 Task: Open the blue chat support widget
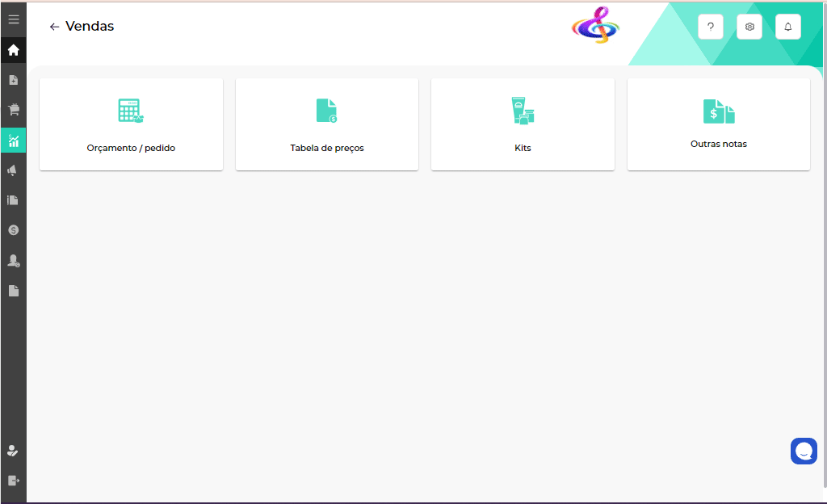pos(804,451)
